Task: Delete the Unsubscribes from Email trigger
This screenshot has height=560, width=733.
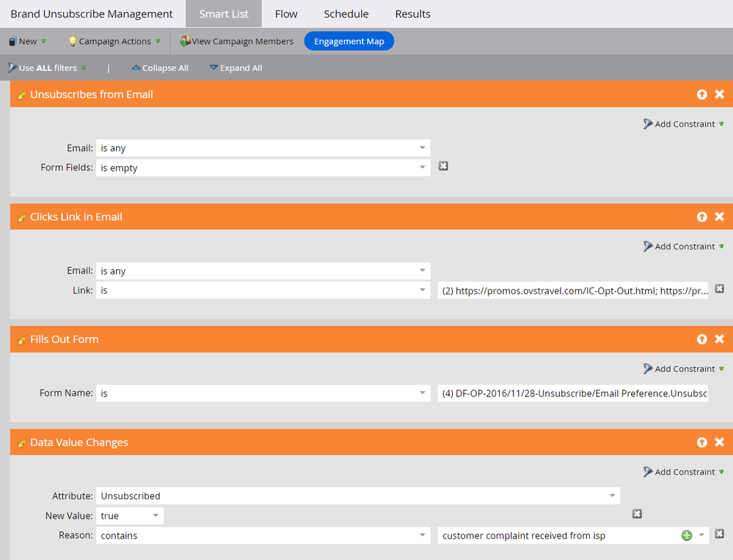Action: [720, 95]
